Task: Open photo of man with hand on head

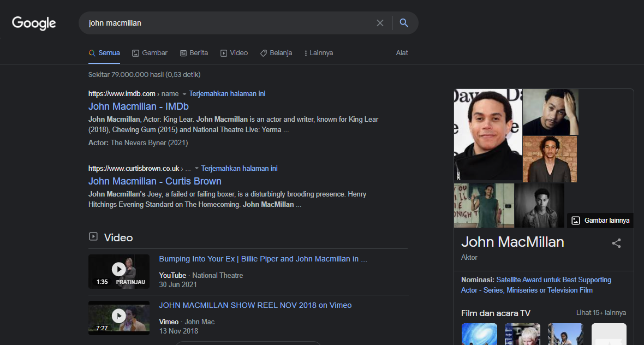Action: [x=550, y=112]
